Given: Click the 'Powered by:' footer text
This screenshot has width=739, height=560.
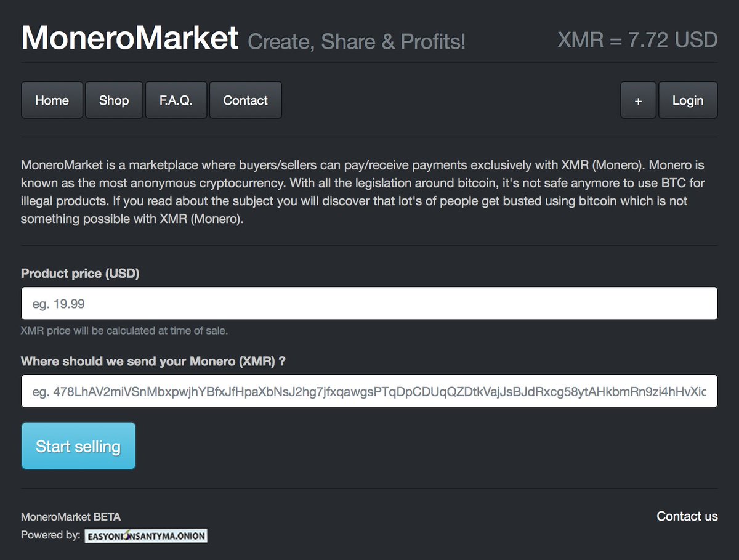Looking at the screenshot, I should pyautogui.click(x=50, y=535).
